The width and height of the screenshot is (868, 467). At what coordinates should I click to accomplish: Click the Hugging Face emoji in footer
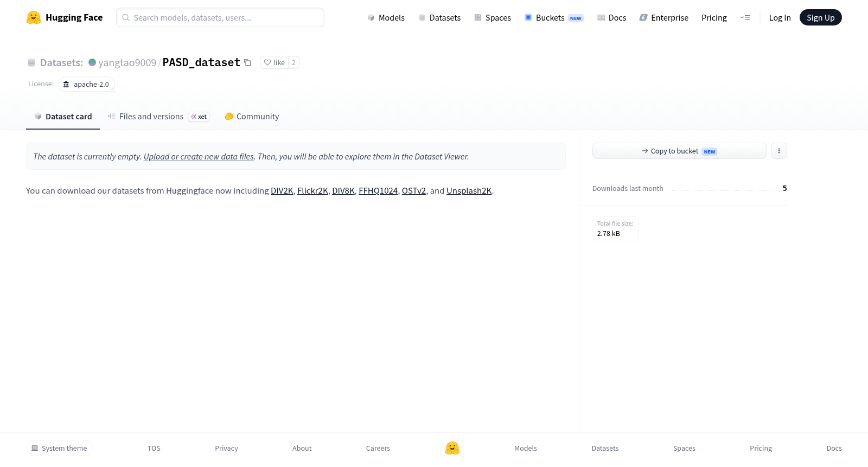pyautogui.click(x=452, y=448)
